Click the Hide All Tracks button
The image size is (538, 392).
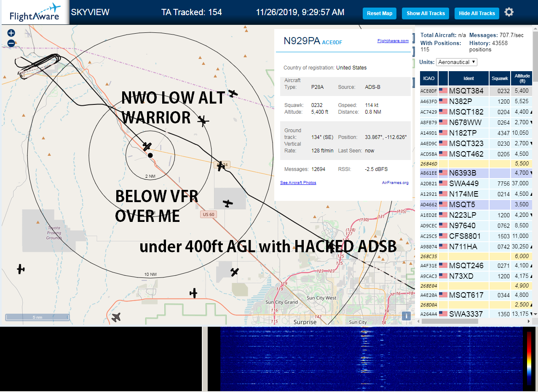pos(477,13)
